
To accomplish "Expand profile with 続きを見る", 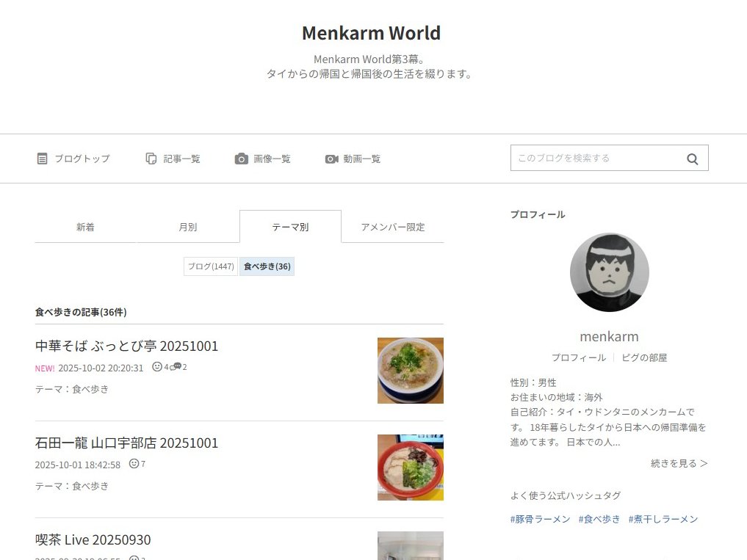I will coord(679,463).
